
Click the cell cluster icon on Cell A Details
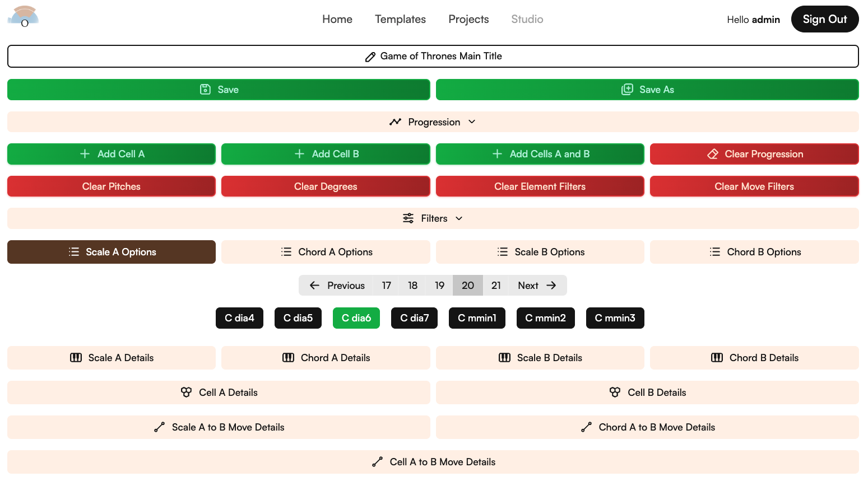coord(186,392)
